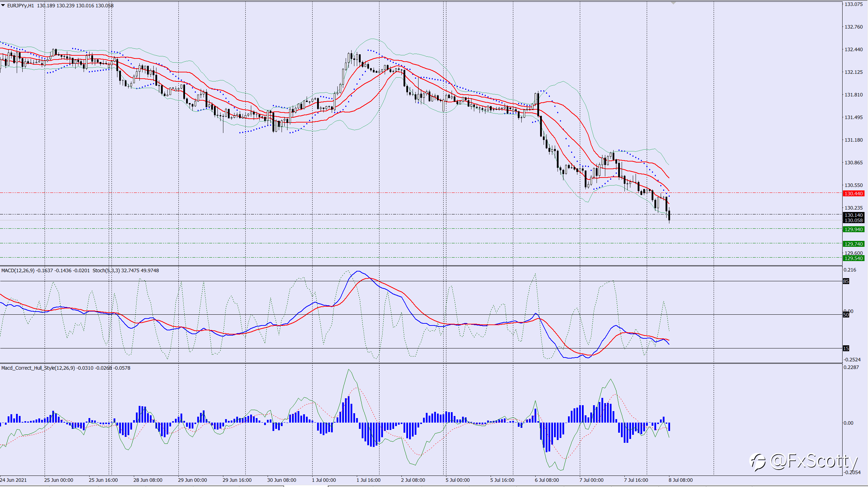Click the green 129.540 level tag
This screenshot has width=868, height=487.
pyautogui.click(x=853, y=258)
